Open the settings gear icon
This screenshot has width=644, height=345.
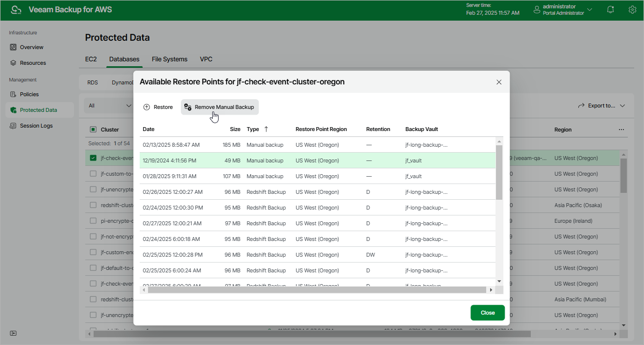point(632,10)
